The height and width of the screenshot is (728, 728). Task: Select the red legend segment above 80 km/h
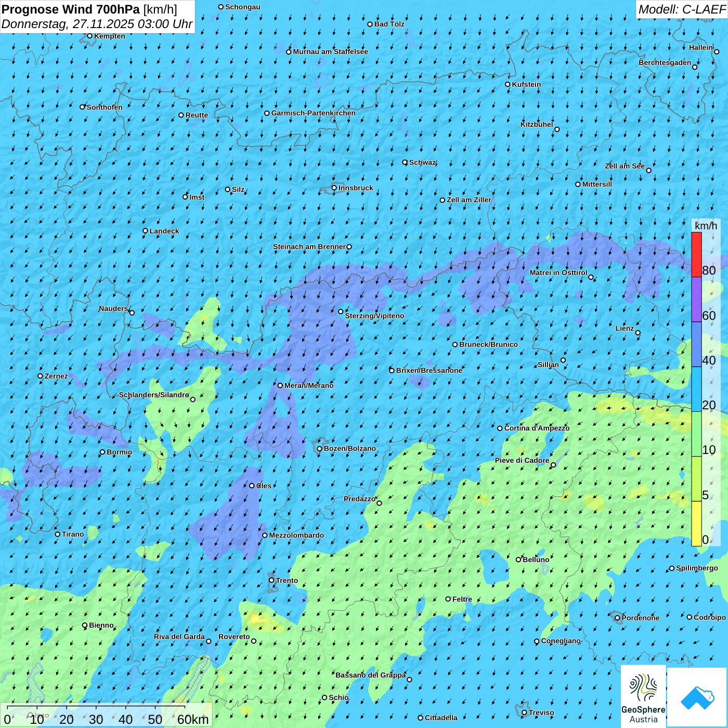[696, 254]
